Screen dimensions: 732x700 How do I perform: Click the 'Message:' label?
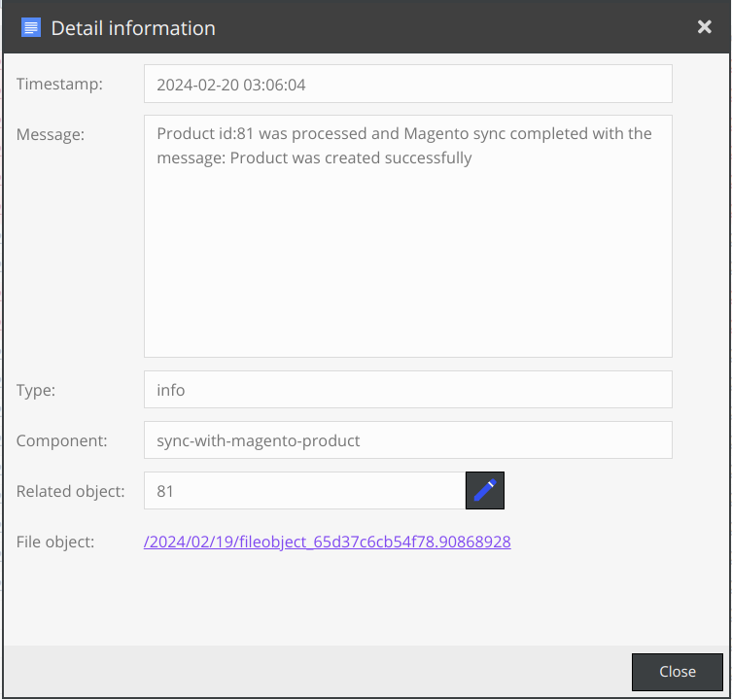point(51,134)
